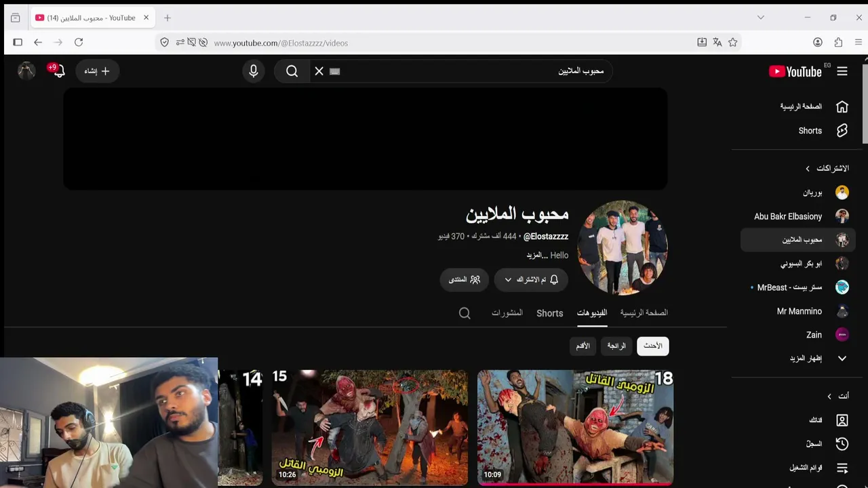The width and height of the screenshot is (868, 488).
Task: Expand the الاشتراكات (Subscriptions) section
Action: click(x=827, y=168)
